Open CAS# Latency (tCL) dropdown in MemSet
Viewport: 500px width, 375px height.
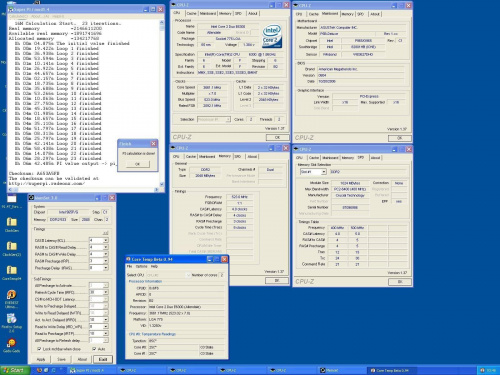point(106,240)
